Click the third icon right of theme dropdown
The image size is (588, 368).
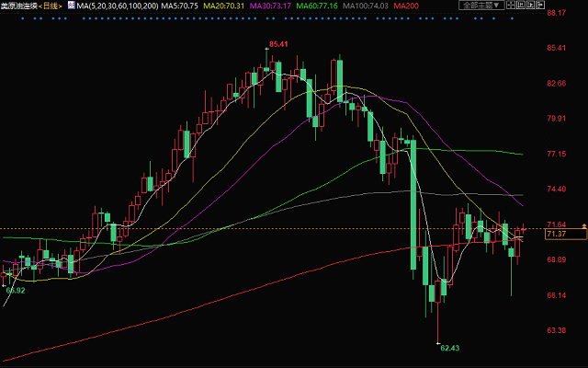tap(531, 6)
